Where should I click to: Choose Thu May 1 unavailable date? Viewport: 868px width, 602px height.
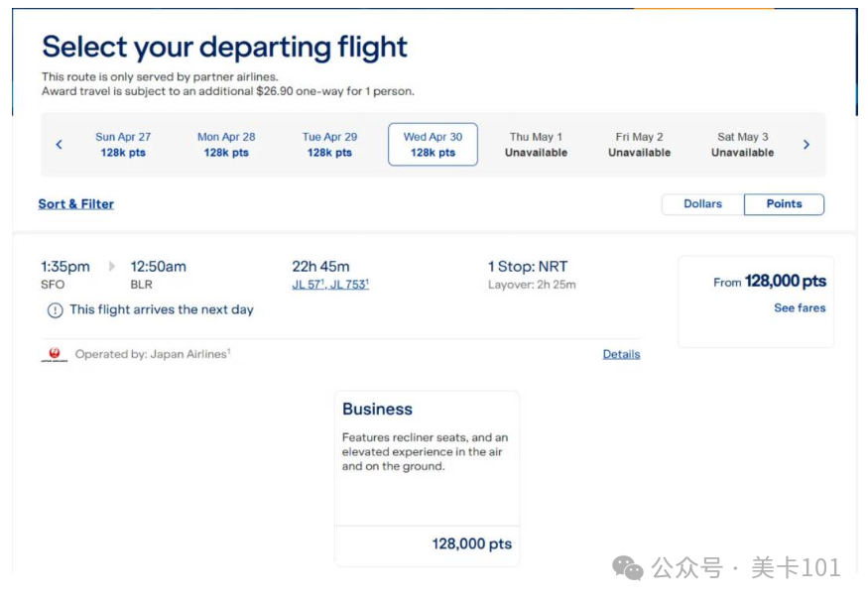(536, 145)
